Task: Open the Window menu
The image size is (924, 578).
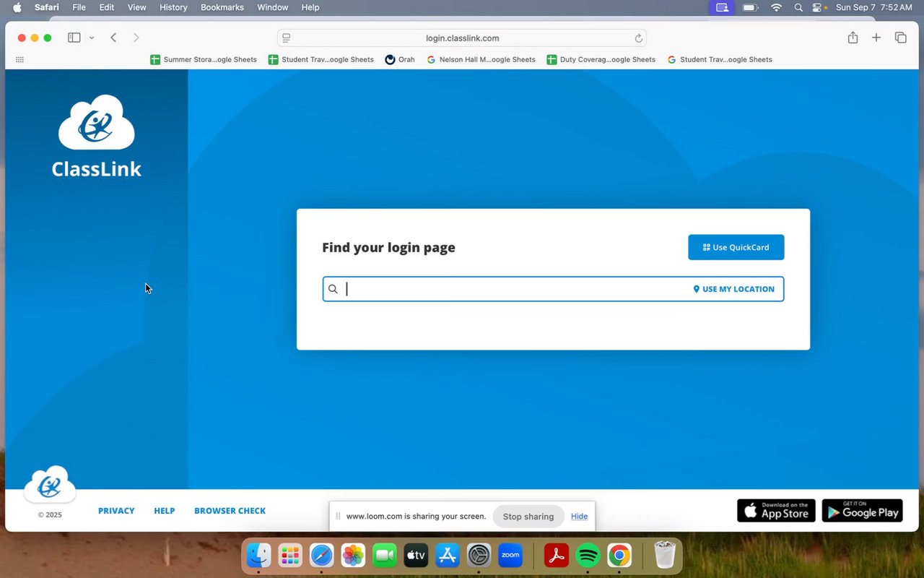Action: [x=273, y=7]
